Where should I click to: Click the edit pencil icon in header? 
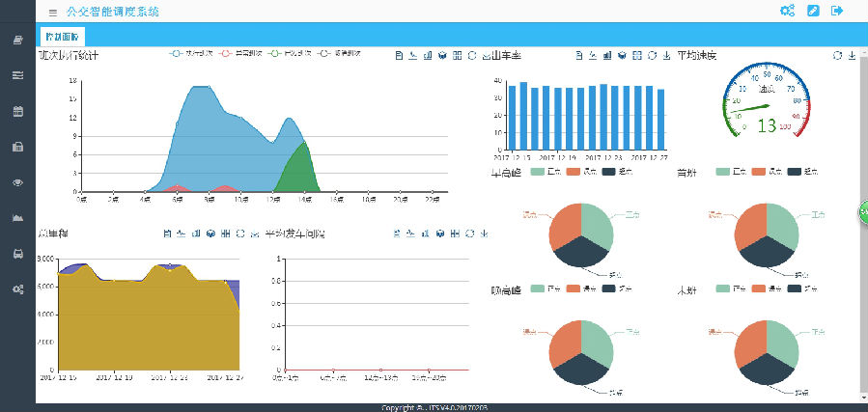[813, 12]
